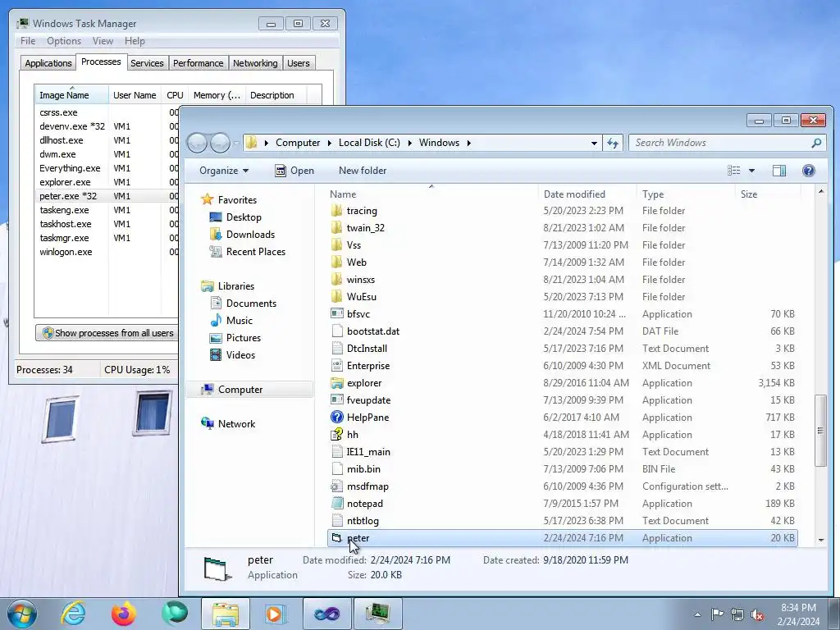Sort processes by Image Name column

(71, 95)
